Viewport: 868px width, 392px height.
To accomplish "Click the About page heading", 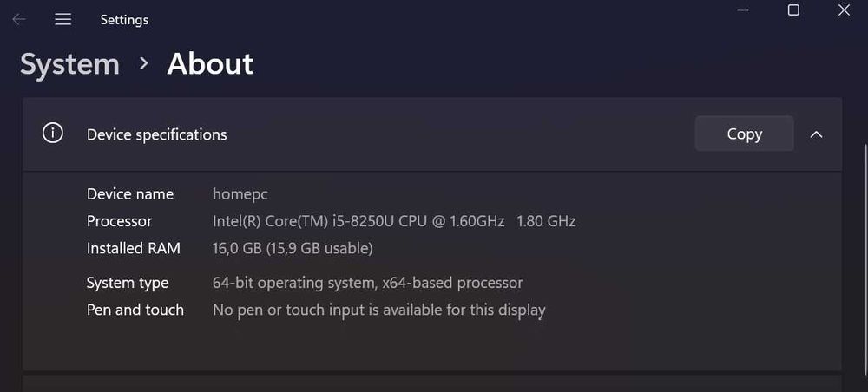I will [210, 64].
